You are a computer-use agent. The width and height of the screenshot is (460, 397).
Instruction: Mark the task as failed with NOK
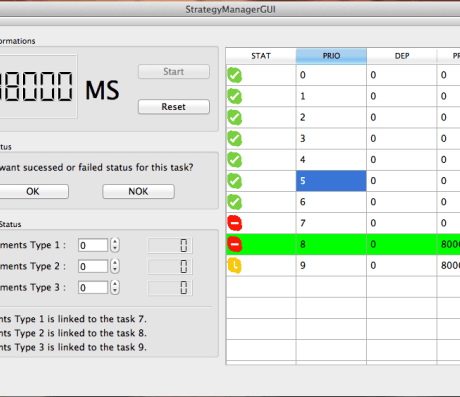click(x=138, y=191)
